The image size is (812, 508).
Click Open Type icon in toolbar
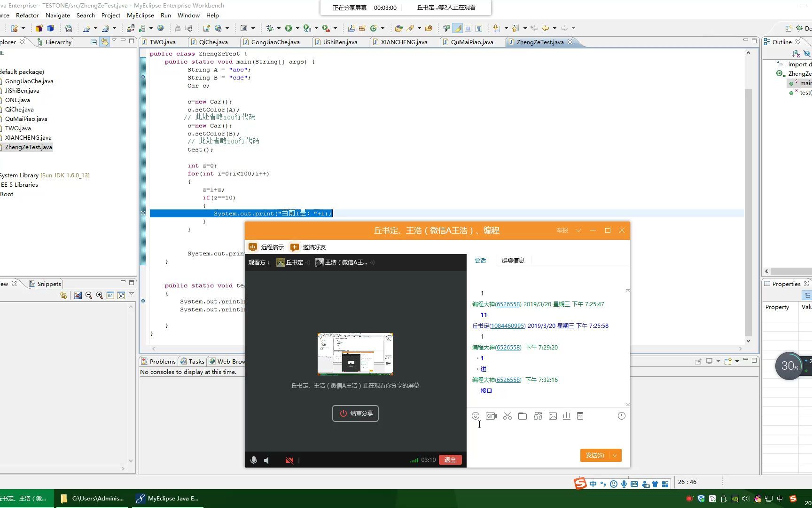click(398, 28)
